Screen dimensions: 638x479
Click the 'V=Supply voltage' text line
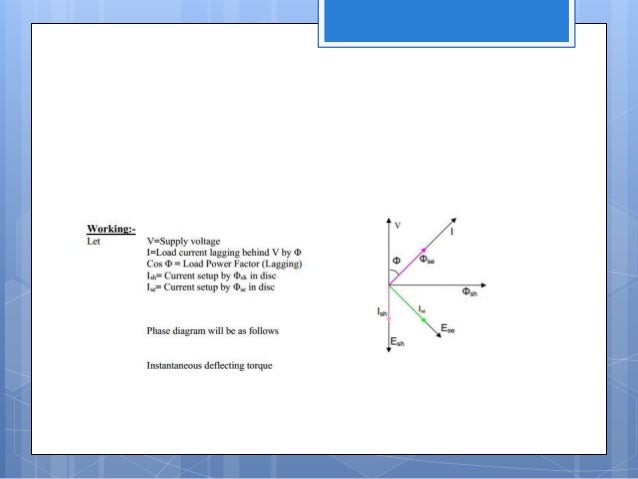click(184, 241)
